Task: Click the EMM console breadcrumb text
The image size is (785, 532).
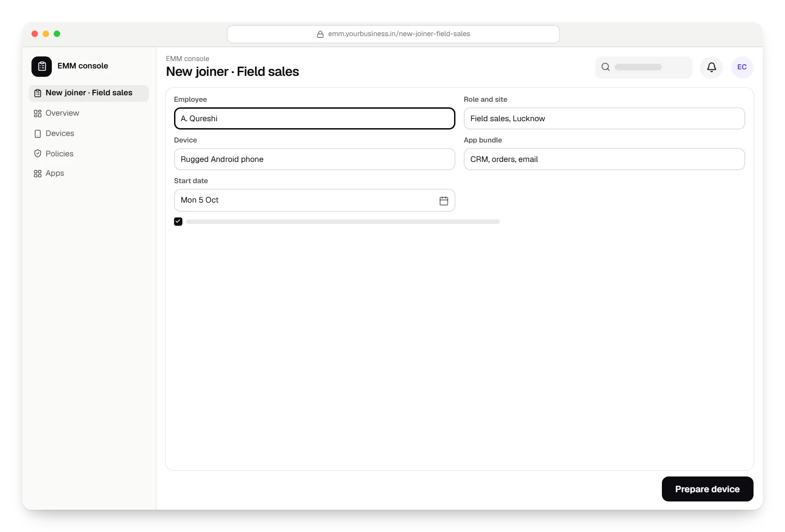Action: [187, 59]
